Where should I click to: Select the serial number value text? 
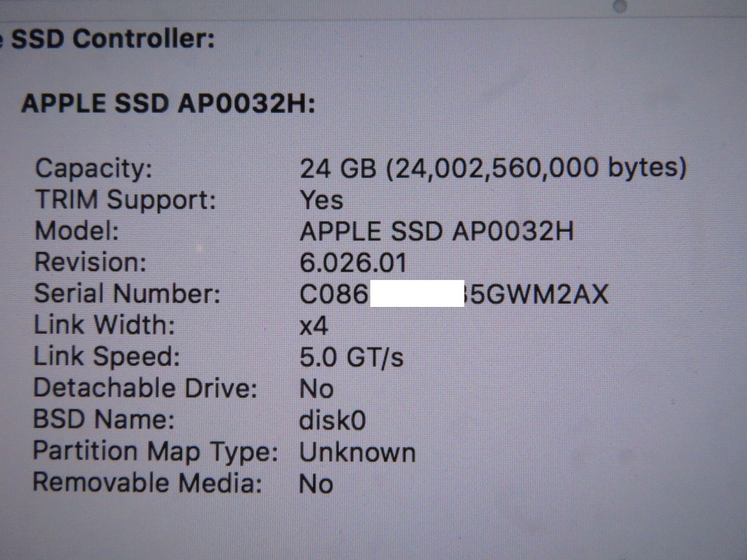point(454,294)
